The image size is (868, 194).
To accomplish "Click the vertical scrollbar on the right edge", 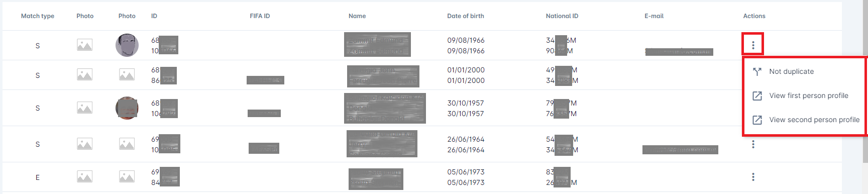I will point(865,97).
